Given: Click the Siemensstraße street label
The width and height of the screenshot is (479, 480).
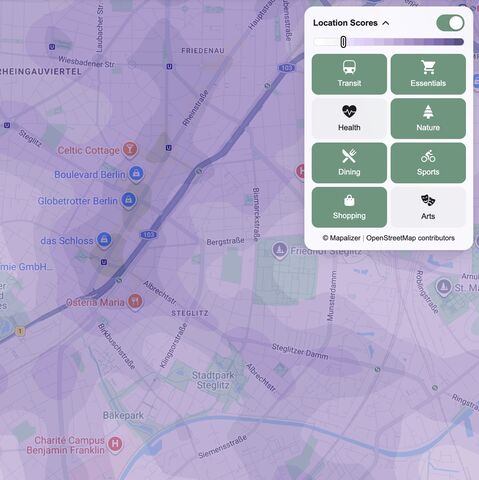Looking at the screenshot, I should pos(223,446).
